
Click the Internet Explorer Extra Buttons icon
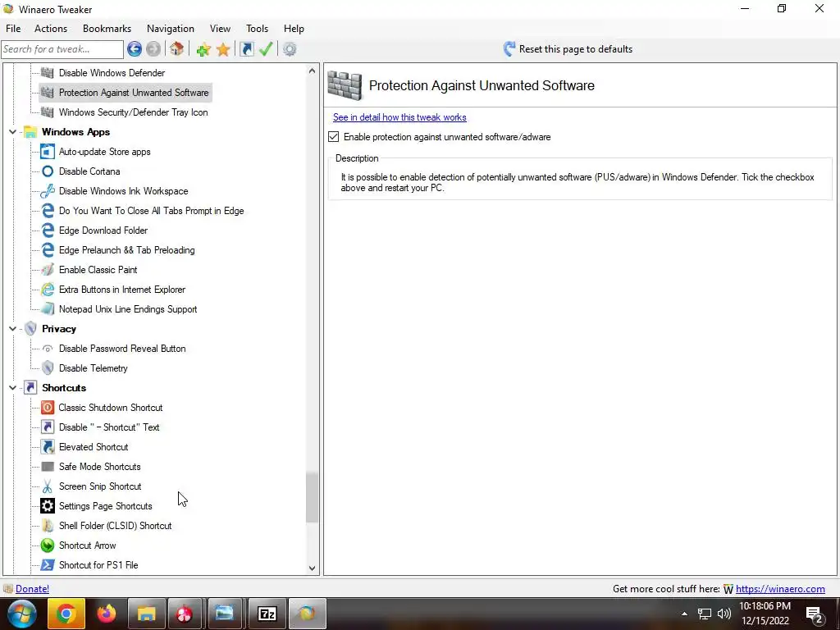coord(48,290)
